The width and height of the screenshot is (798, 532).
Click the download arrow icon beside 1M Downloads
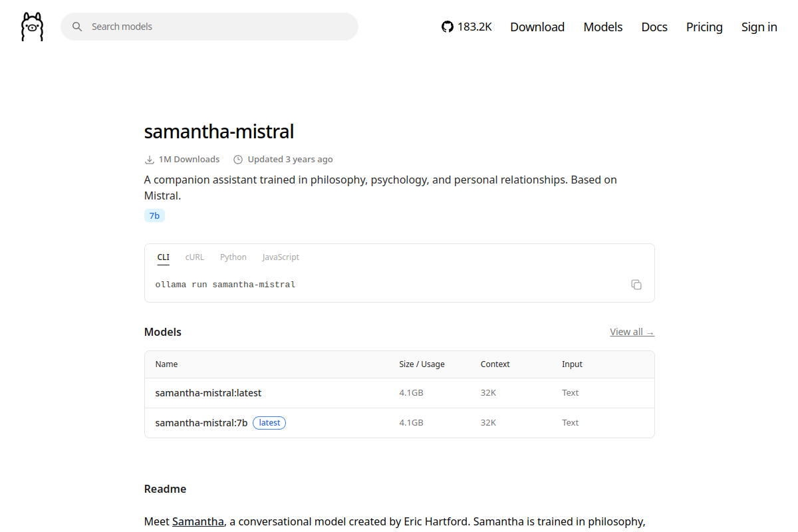pyautogui.click(x=150, y=160)
